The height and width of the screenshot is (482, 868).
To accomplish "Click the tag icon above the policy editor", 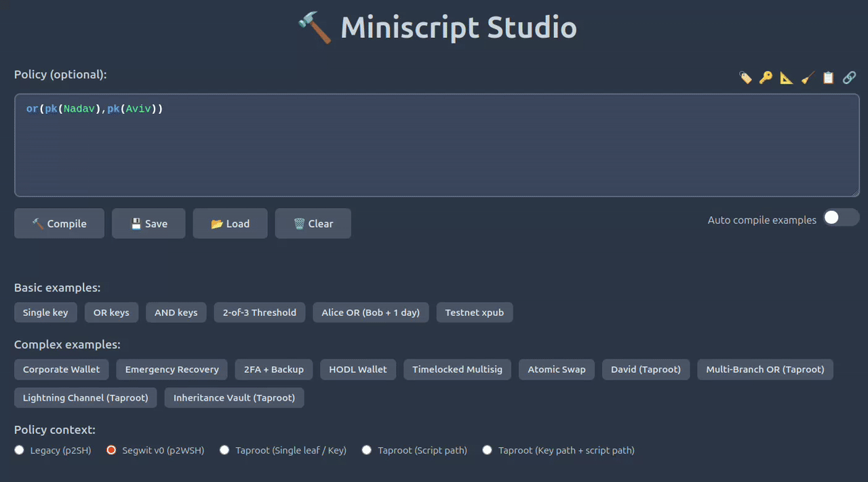I will (745, 78).
